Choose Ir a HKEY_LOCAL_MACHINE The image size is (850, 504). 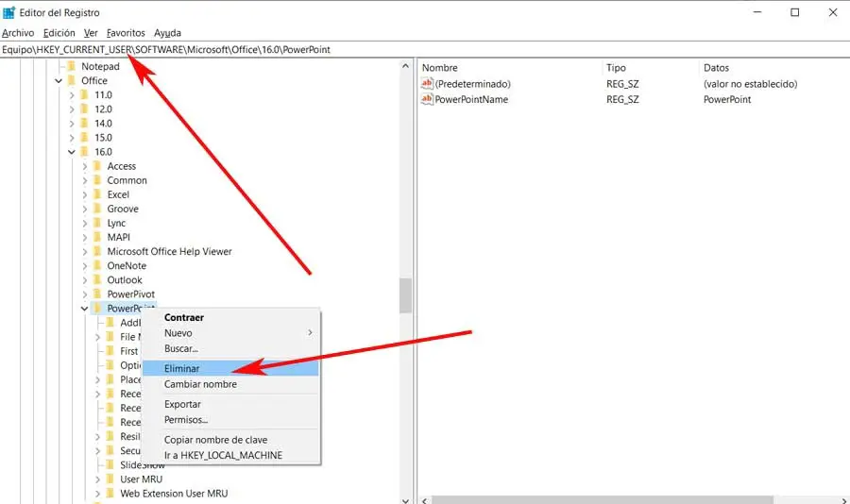tap(230, 456)
